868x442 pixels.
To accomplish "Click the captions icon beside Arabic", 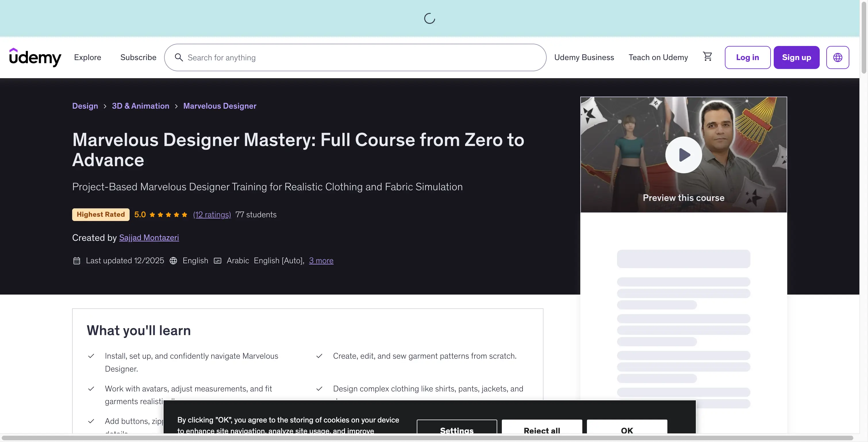I will click(218, 261).
